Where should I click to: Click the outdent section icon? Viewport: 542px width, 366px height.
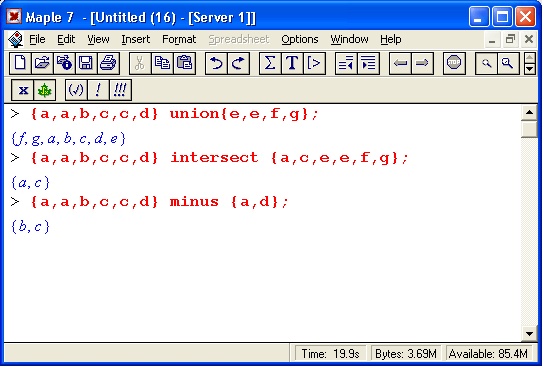click(346, 63)
